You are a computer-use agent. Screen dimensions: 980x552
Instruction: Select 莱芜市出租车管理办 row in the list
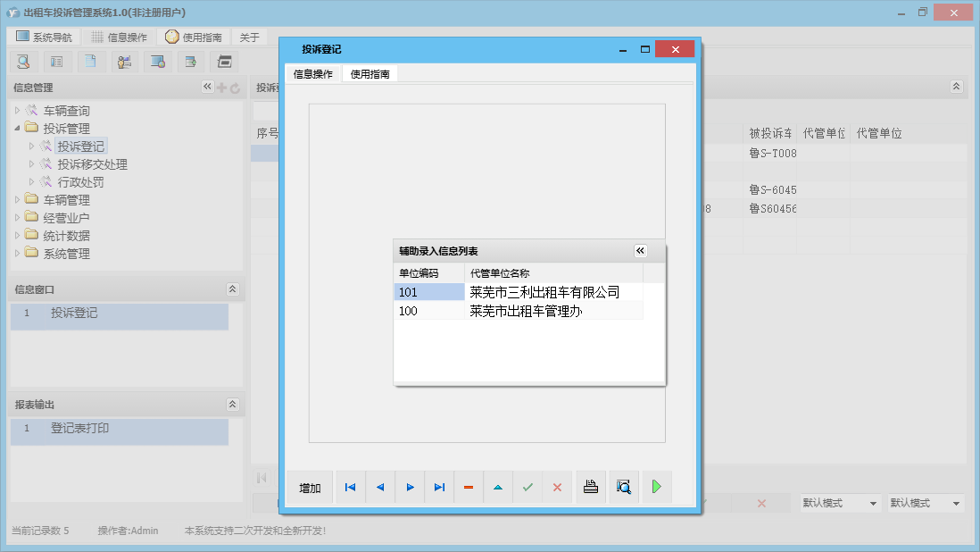coord(525,311)
